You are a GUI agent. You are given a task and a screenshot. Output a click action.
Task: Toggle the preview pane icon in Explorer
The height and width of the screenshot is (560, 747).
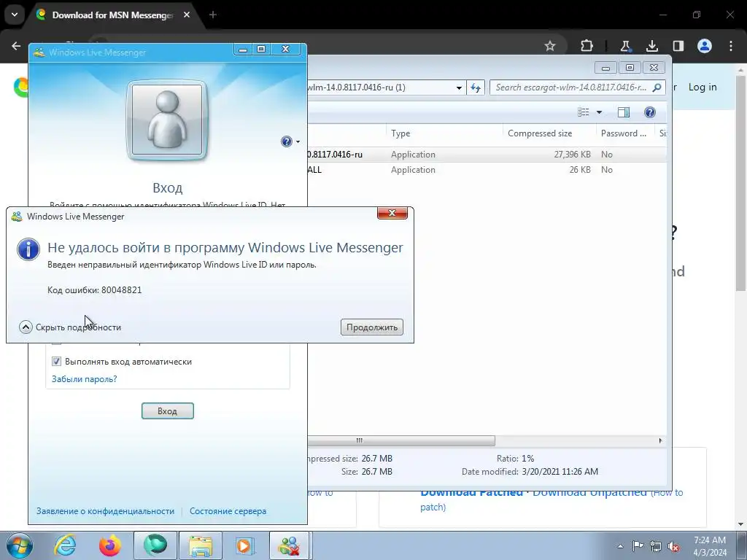pyautogui.click(x=623, y=112)
